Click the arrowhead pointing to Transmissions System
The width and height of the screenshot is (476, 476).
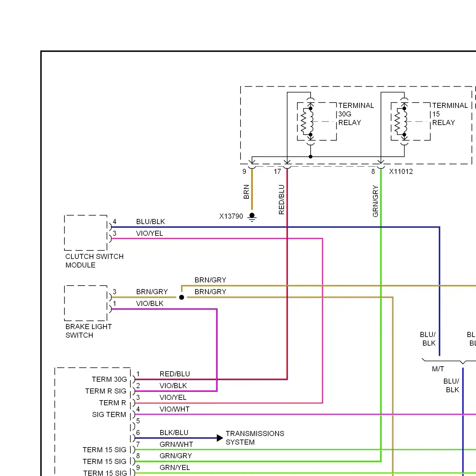(x=220, y=438)
